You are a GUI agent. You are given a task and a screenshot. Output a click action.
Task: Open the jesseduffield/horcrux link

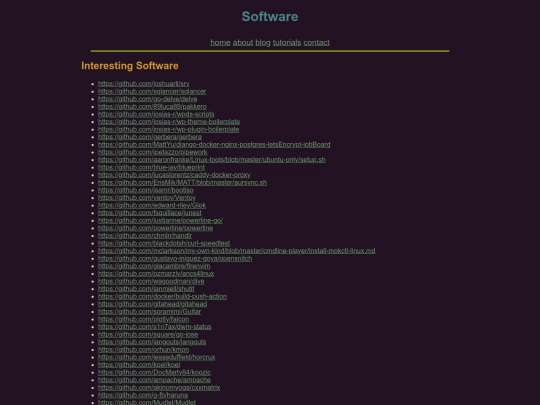(x=157, y=357)
